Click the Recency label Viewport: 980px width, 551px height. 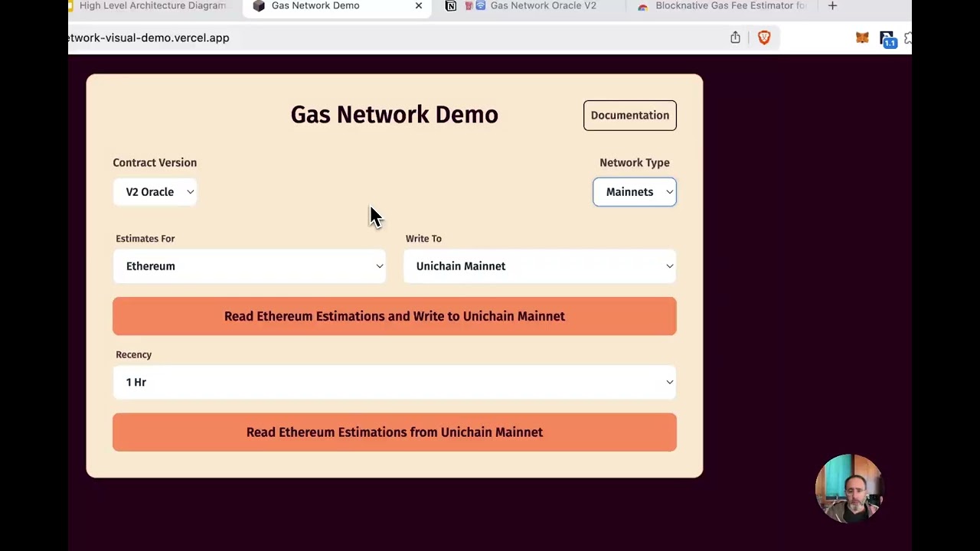[134, 355]
